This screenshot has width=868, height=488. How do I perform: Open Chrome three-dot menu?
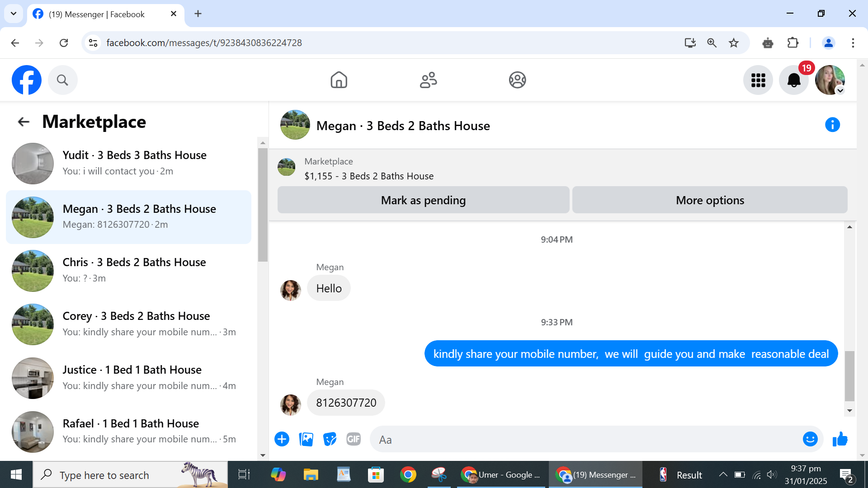(x=853, y=43)
